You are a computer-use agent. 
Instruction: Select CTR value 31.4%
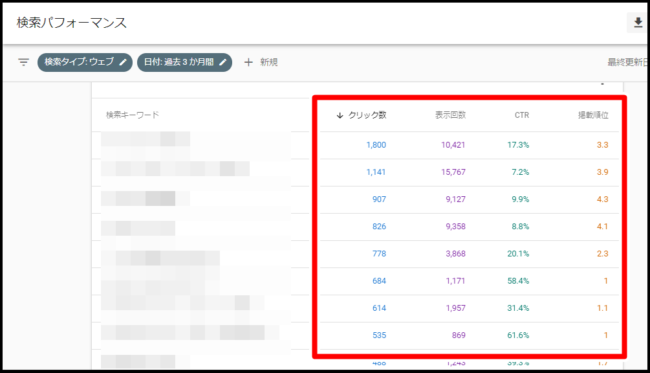click(x=518, y=308)
